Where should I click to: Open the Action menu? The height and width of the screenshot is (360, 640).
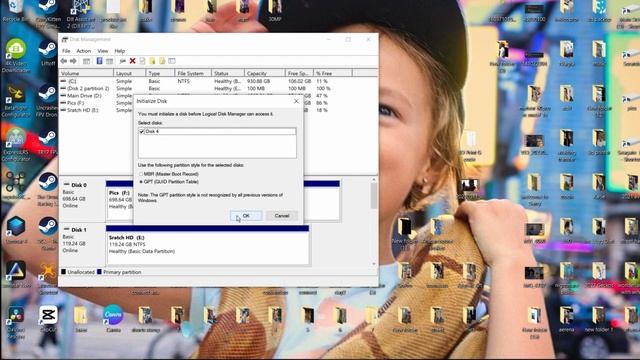pos(84,51)
